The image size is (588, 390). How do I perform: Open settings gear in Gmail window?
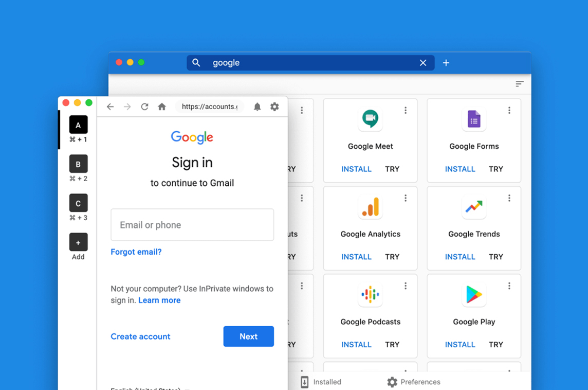pyautogui.click(x=274, y=107)
